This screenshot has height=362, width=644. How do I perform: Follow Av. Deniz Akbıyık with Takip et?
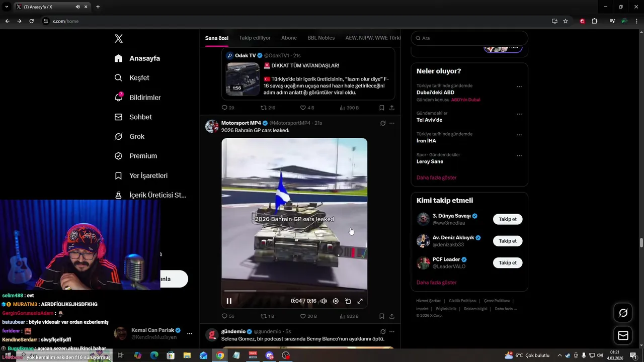coord(508,241)
